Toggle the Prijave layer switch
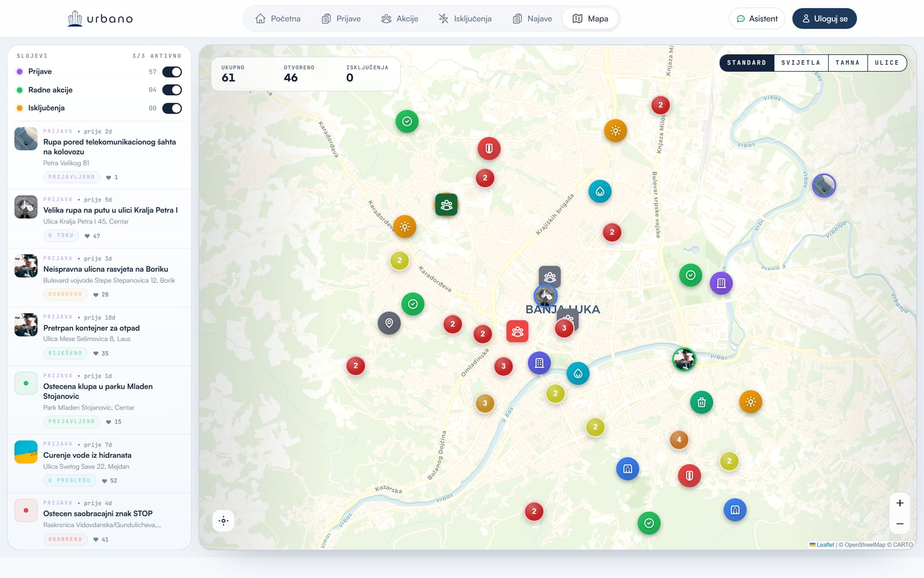Viewport: 924px width, 578px height. point(172,72)
